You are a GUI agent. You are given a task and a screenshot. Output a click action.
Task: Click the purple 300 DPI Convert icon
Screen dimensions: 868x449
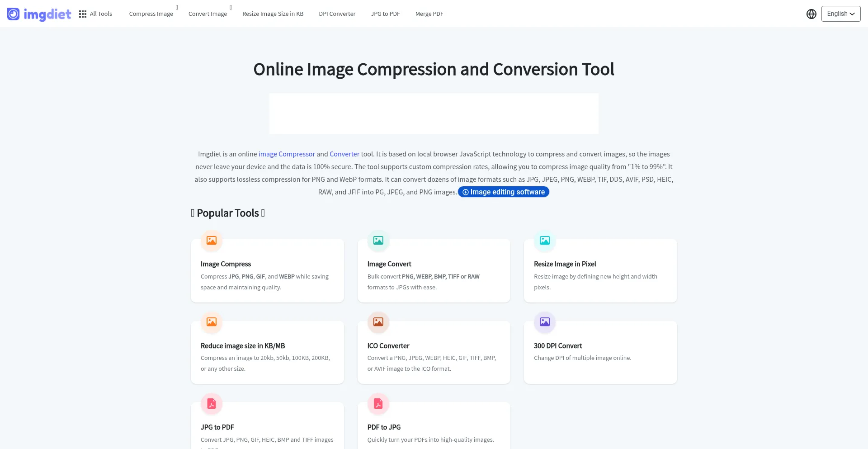pyautogui.click(x=544, y=322)
